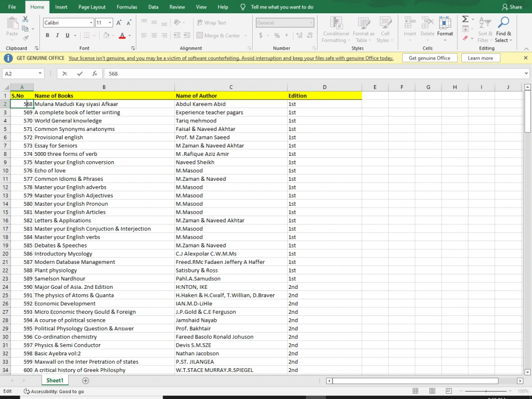Open Conditional Formatting menu
Screen dimensions: 532x399
tap(336, 30)
